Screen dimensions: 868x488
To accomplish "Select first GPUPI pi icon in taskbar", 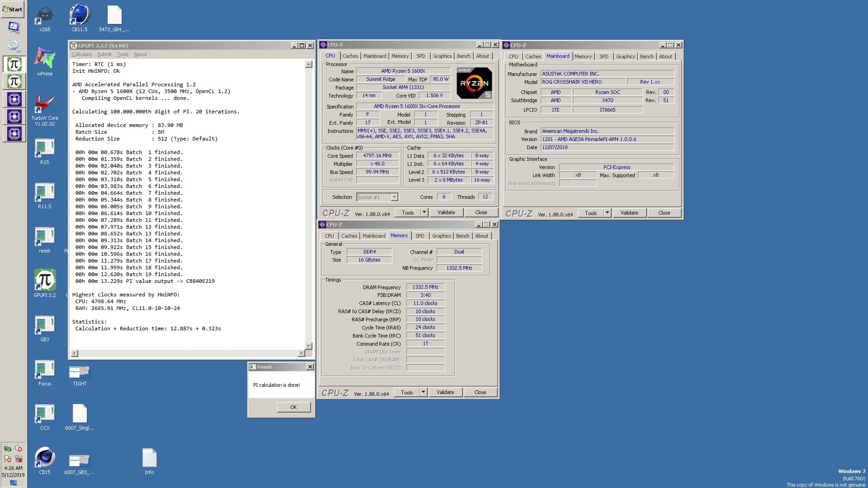I will point(14,64).
